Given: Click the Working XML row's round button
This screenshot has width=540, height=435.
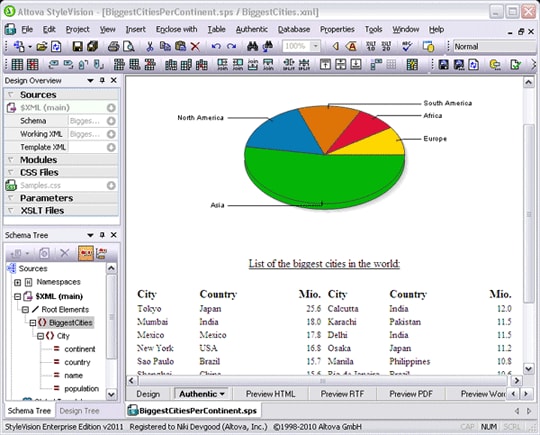Looking at the screenshot, I should point(111,134).
